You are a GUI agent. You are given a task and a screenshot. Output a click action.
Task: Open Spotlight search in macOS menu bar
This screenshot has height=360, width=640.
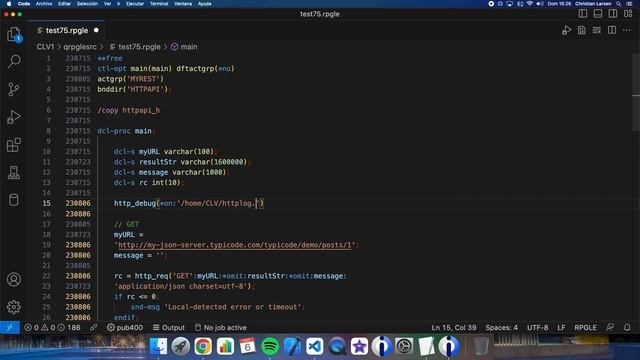[619, 4]
